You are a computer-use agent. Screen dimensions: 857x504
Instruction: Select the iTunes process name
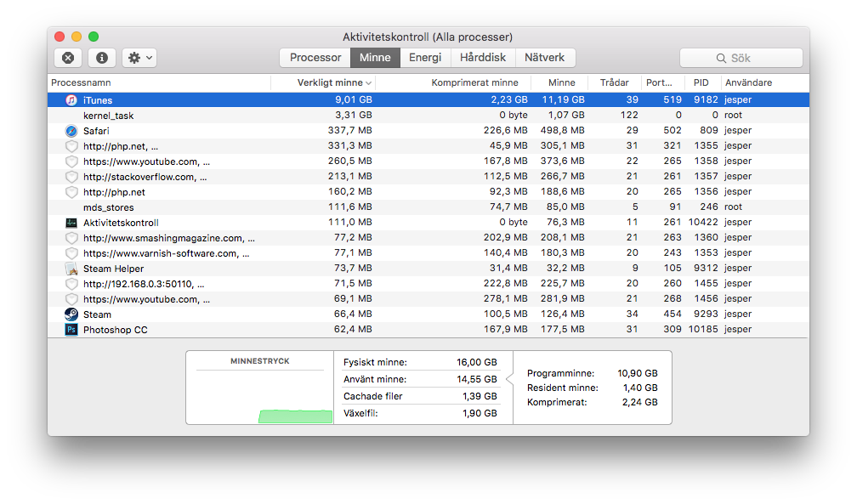click(x=98, y=100)
